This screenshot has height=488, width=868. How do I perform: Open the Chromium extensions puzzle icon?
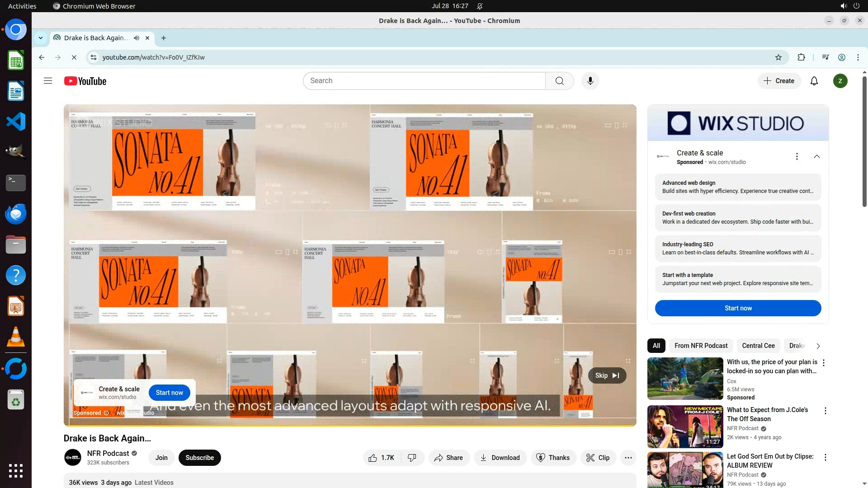(801, 57)
